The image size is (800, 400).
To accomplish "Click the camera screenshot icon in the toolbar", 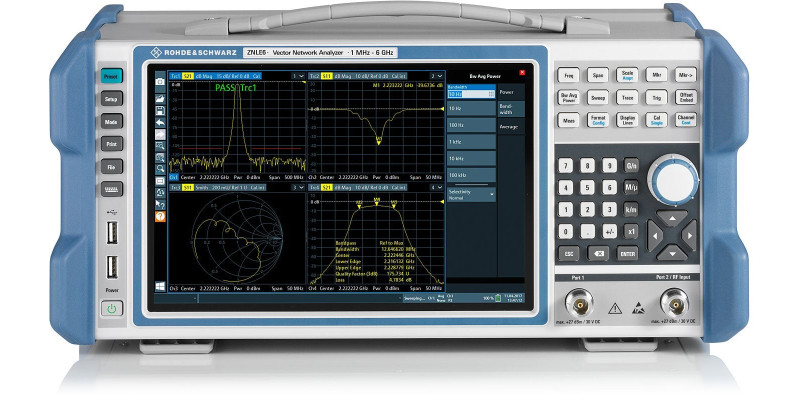I will tap(160, 79).
